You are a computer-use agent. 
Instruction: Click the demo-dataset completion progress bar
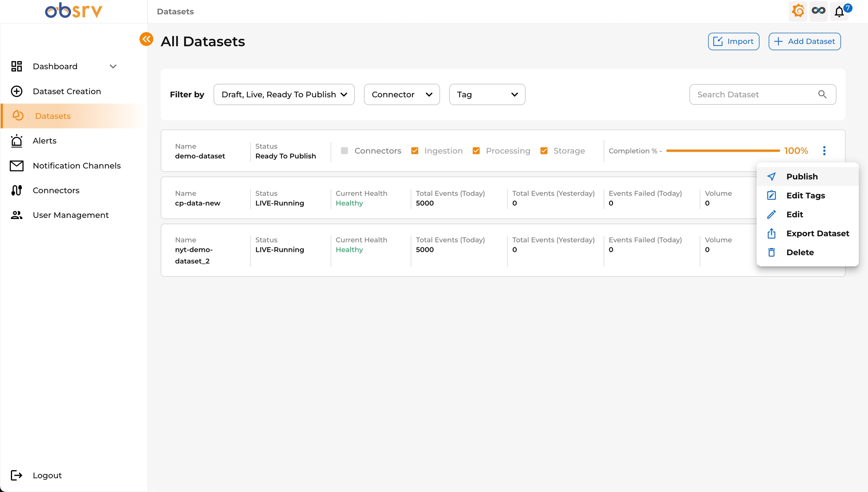point(723,151)
